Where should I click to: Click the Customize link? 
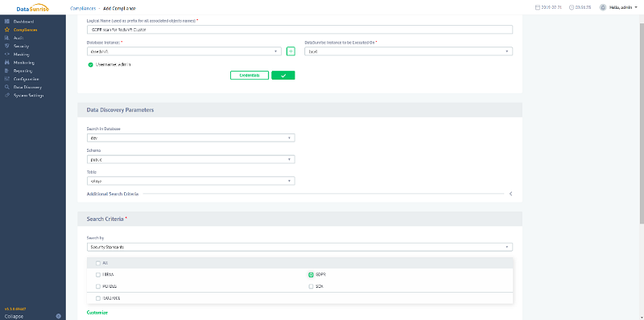coord(97,313)
